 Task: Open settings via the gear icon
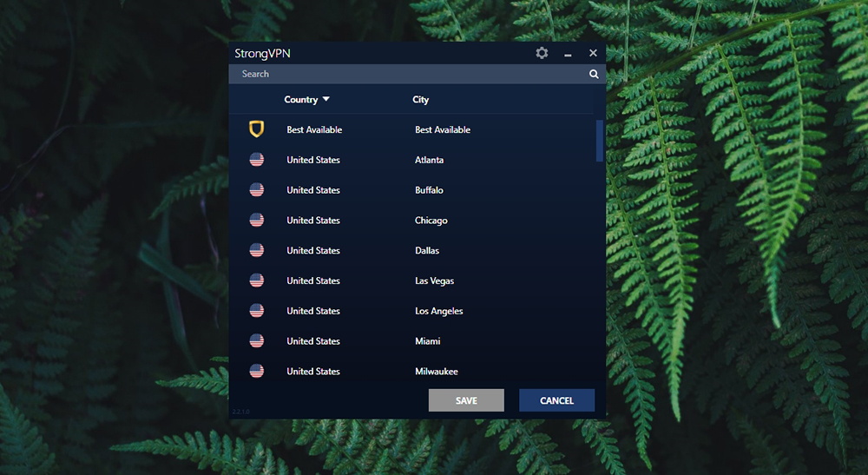coord(542,53)
